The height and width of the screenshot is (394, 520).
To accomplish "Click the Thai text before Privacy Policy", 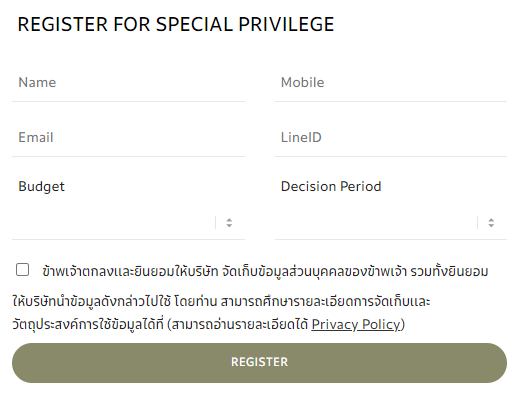I will coord(161,324).
